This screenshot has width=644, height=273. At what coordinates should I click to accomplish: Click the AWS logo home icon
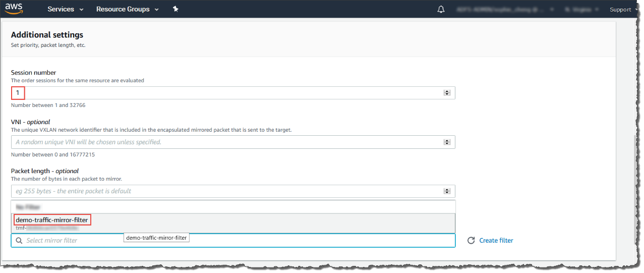click(x=14, y=9)
